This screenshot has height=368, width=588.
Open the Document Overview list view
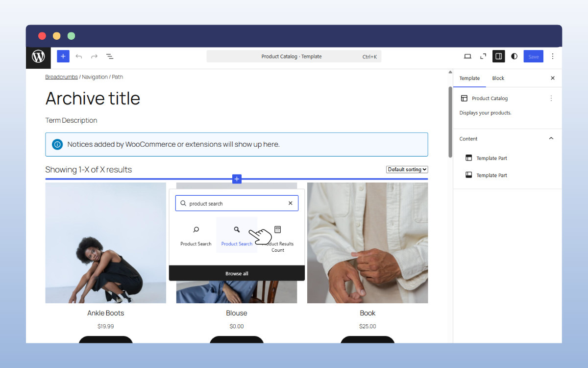110,56
